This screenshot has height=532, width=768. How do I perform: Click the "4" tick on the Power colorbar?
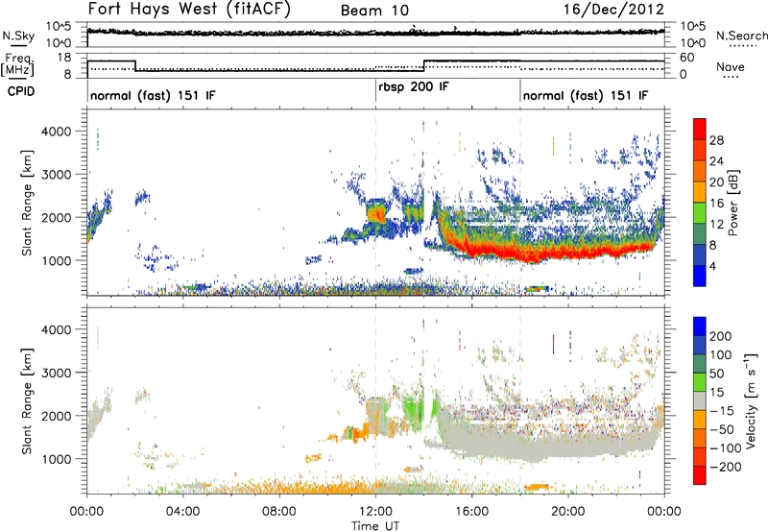[712, 266]
